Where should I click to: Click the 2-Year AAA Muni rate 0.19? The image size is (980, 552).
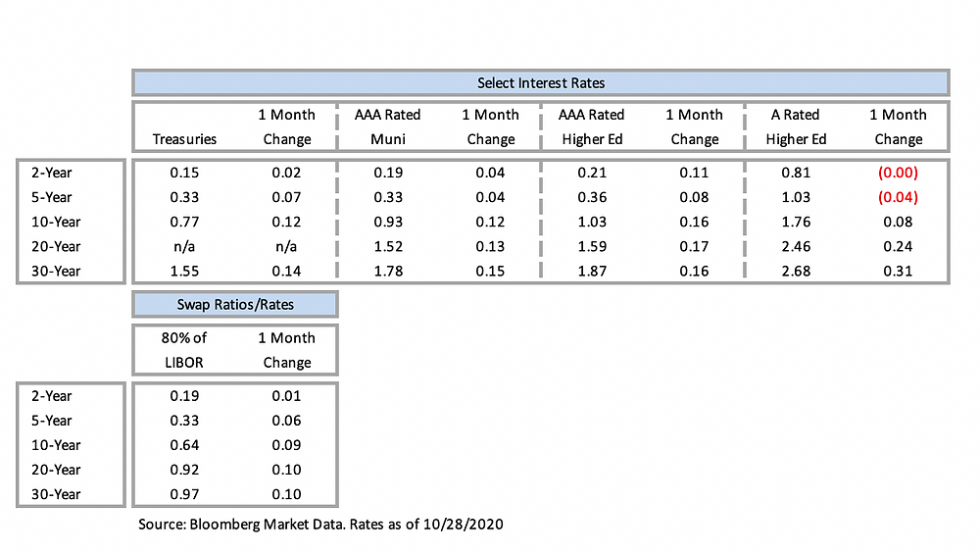(388, 174)
